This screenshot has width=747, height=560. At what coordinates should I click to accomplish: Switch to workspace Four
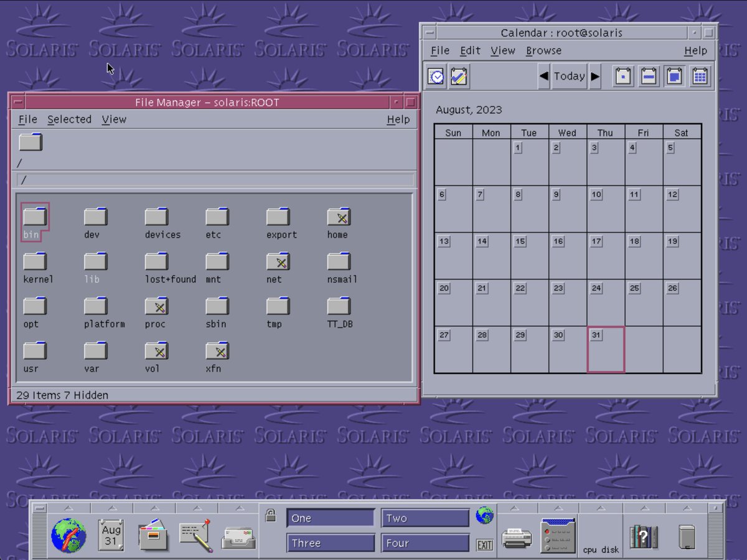point(425,543)
